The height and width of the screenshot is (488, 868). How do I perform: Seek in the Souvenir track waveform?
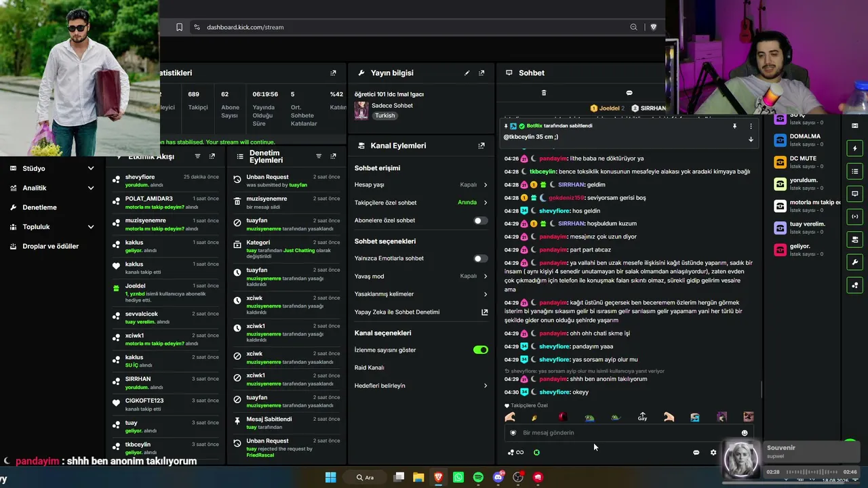coord(811,472)
